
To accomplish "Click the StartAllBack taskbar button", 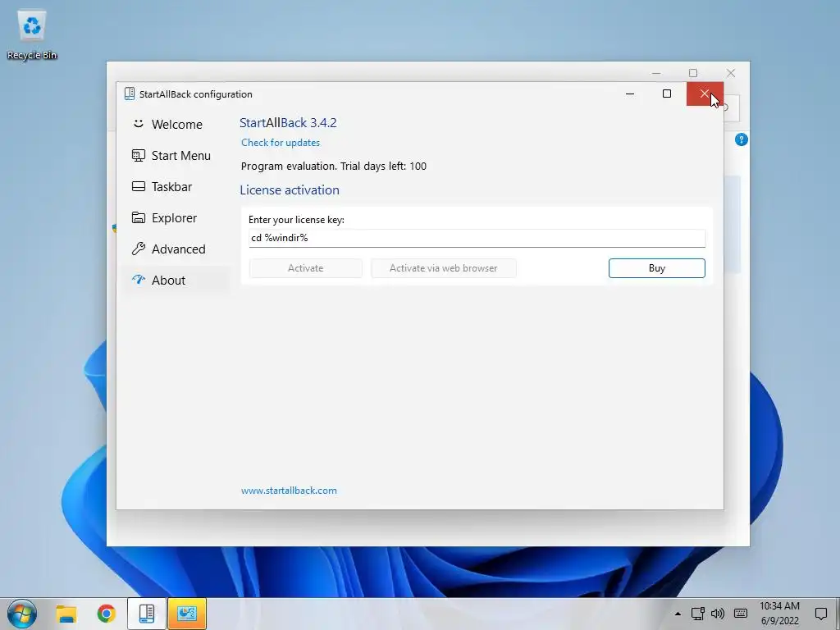I will pos(146,614).
